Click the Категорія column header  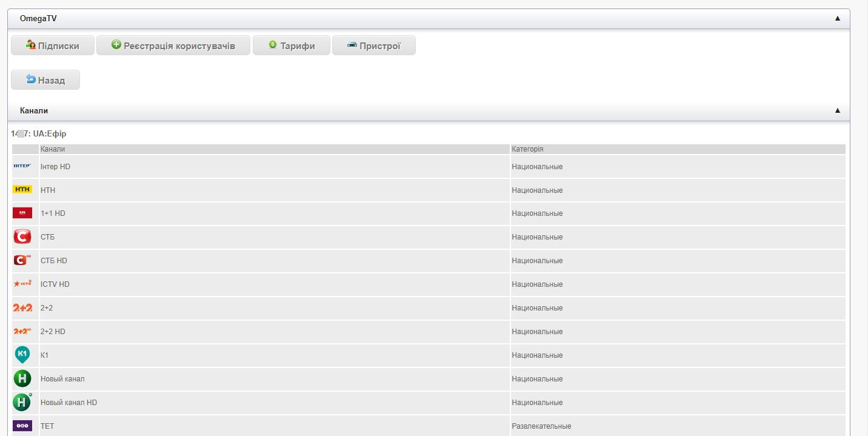[x=527, y=149]
